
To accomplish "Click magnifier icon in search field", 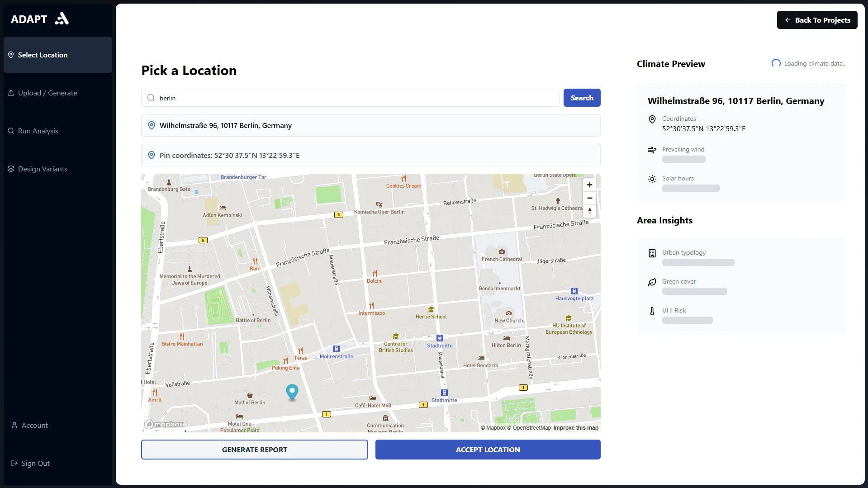I will 151,98.
